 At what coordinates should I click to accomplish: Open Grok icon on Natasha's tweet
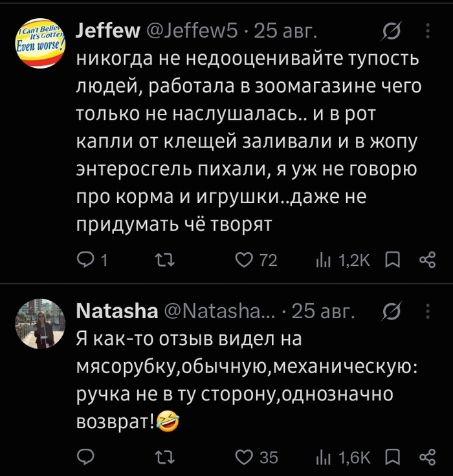[x=392, y=311]
